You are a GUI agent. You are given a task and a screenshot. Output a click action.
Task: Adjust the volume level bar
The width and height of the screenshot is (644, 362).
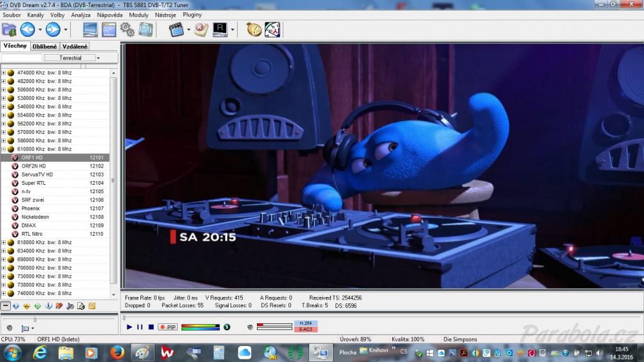[274, 327]
